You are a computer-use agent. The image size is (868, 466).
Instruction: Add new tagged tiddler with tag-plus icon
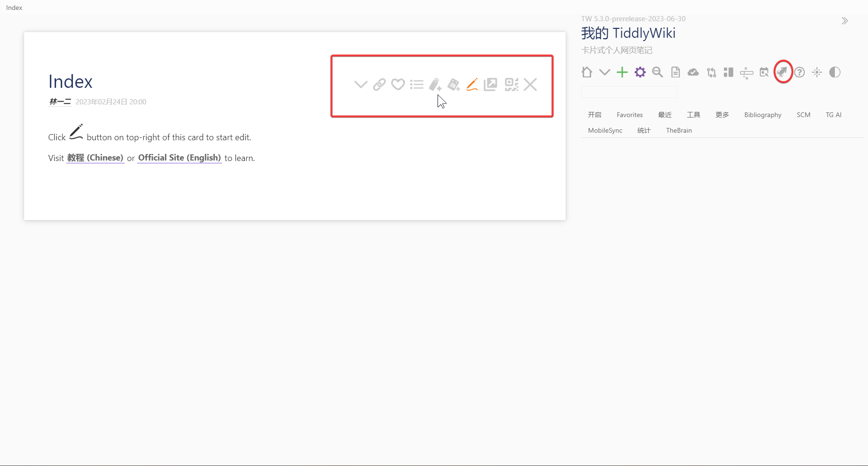pos(435,85)
